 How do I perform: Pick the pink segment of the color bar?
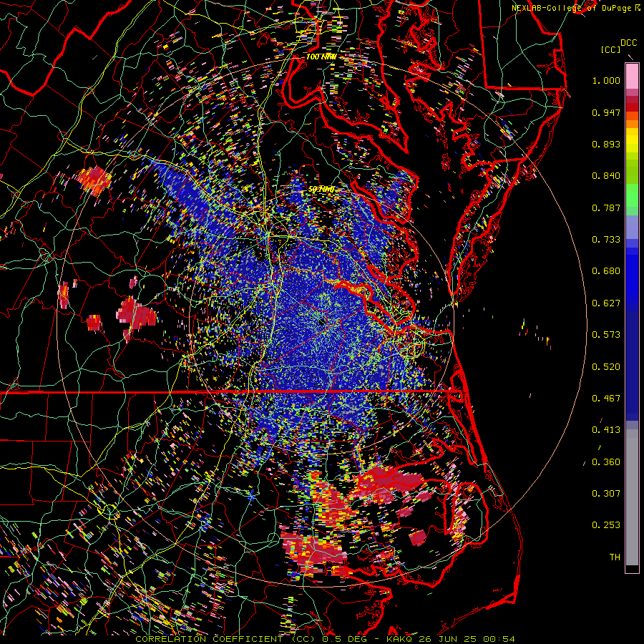point(632,77)
